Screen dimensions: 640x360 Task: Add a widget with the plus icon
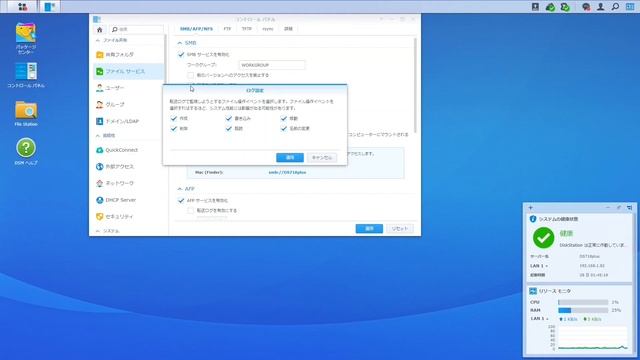click(x=531, y=208)
